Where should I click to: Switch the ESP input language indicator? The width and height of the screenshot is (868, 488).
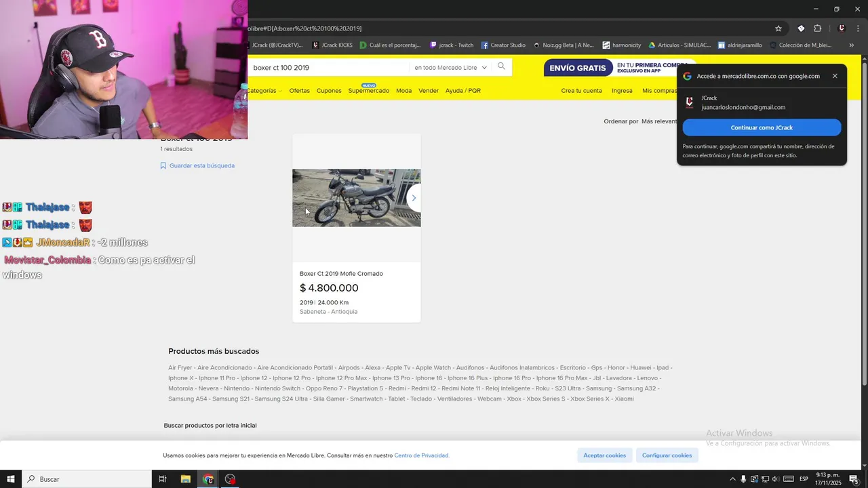tap(804, 479)
